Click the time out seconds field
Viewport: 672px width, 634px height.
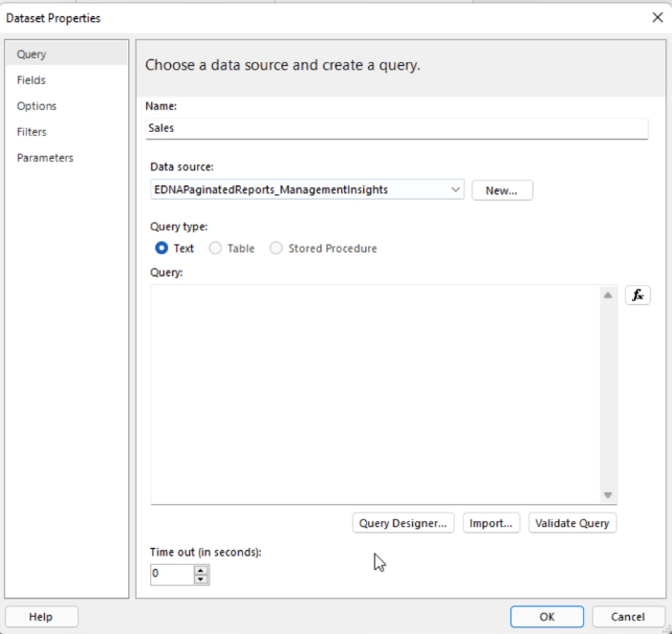pyautogui.click(x=172, y=575)
